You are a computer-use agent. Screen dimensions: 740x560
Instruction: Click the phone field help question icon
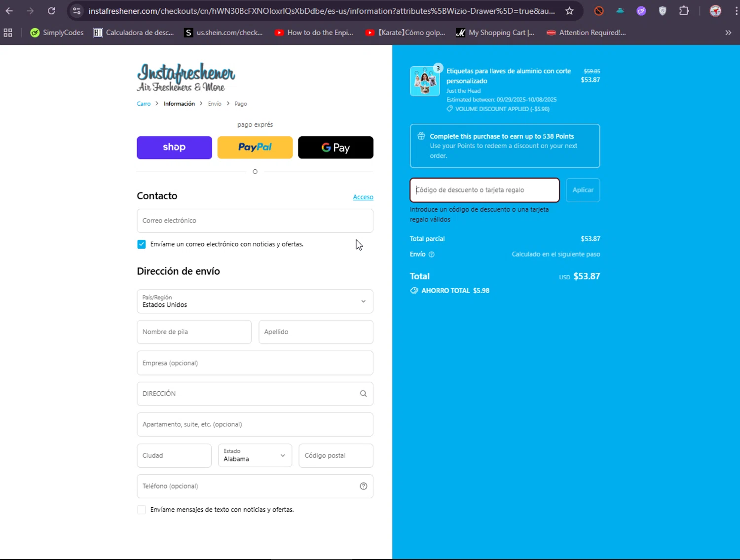coord(364,486)
